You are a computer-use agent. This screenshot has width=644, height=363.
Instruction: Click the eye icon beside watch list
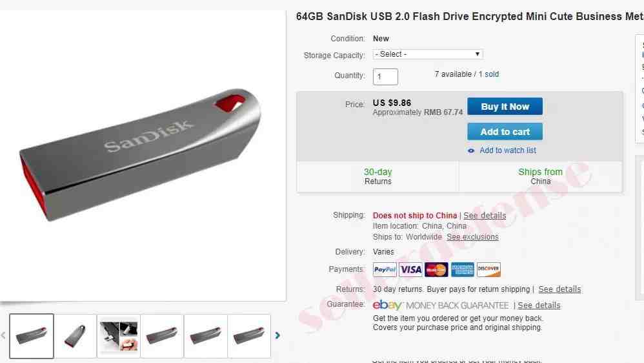click(x=471, y=151)
